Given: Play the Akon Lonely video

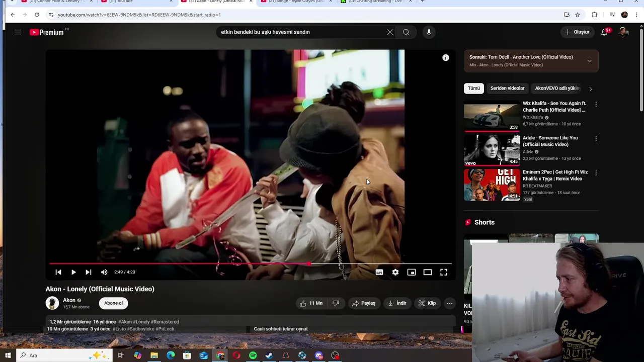Looking at the screenshot, I should (73, 272).
